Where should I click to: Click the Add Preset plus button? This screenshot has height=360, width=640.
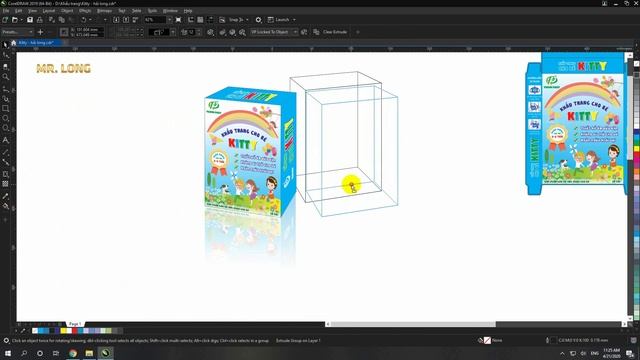[x=40, y=32]
